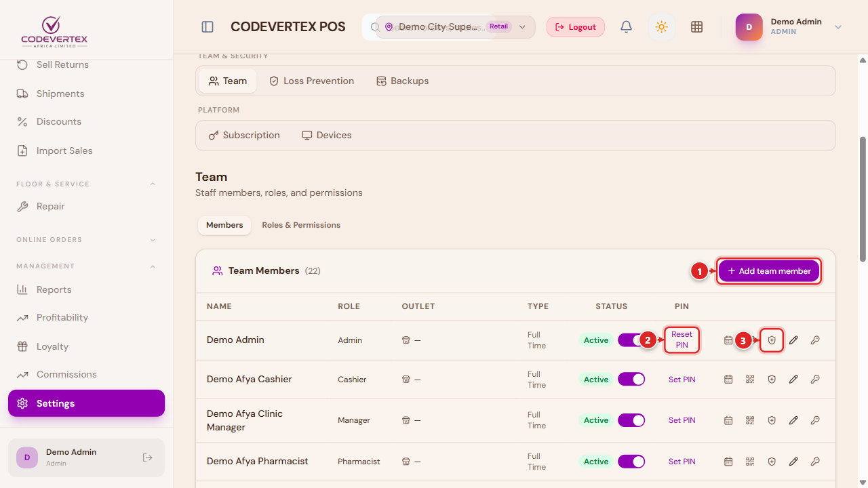Screen dimensions: 868x488
Task: Collapse the Floor & Service sidebar section
Action: [153, 184]
